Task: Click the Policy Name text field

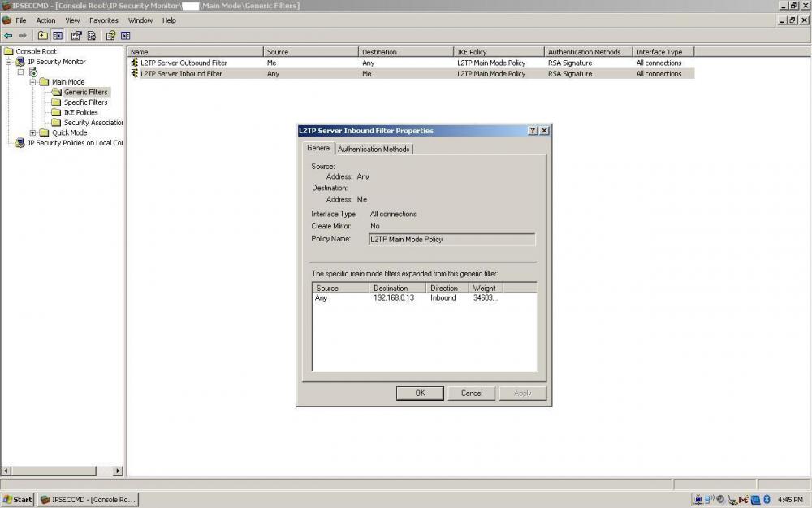Action: 451,240
